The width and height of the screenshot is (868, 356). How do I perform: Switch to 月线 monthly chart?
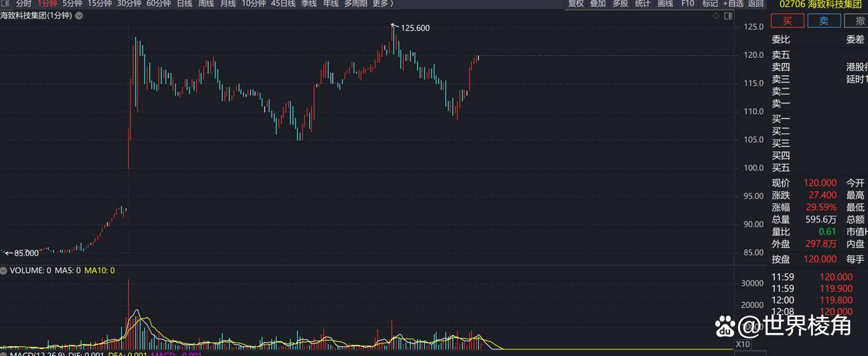(x=228, y=3)
